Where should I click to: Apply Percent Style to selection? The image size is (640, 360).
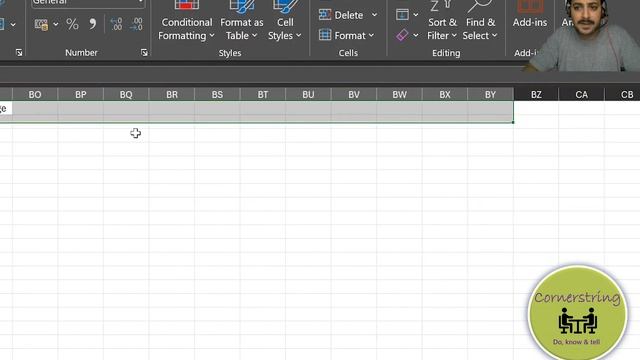coord(72,24)
